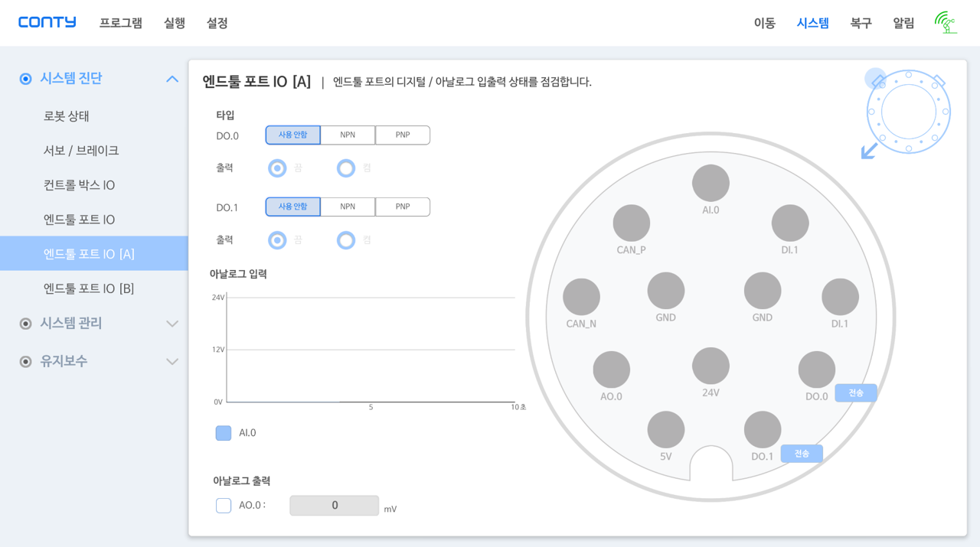The width and height of the screenshot is (980, 547).
Task: Open the 프로그램 menu
Action: 120,23
